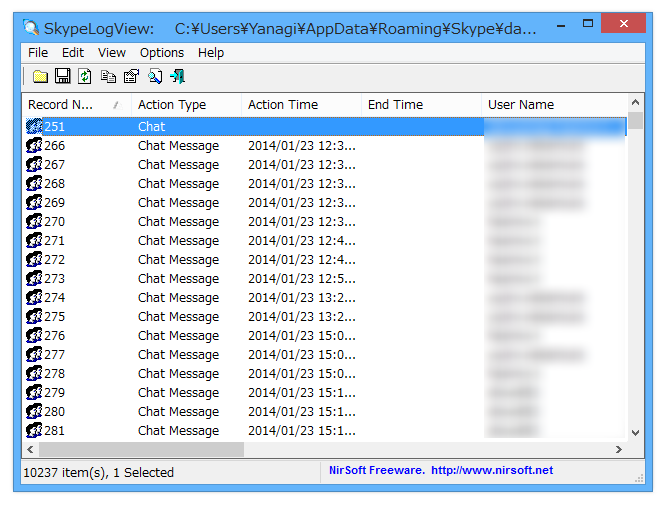Click the icon beside record 274
This screenshot has width=670, height=511.
pyautogui.click(x=34, y=297)
